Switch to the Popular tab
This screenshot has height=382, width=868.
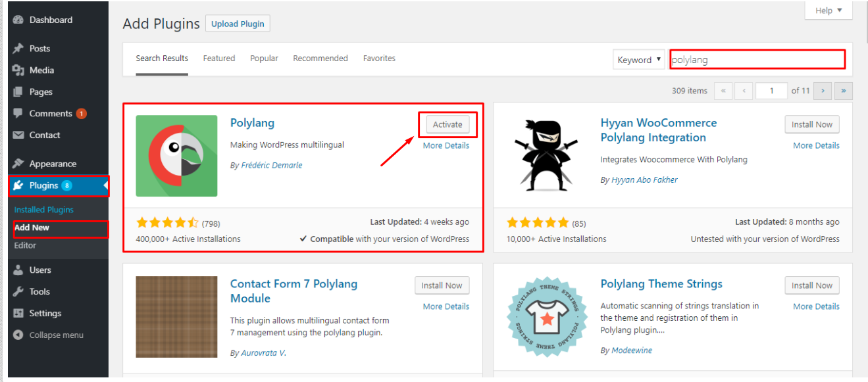click(x=264, y=59)
